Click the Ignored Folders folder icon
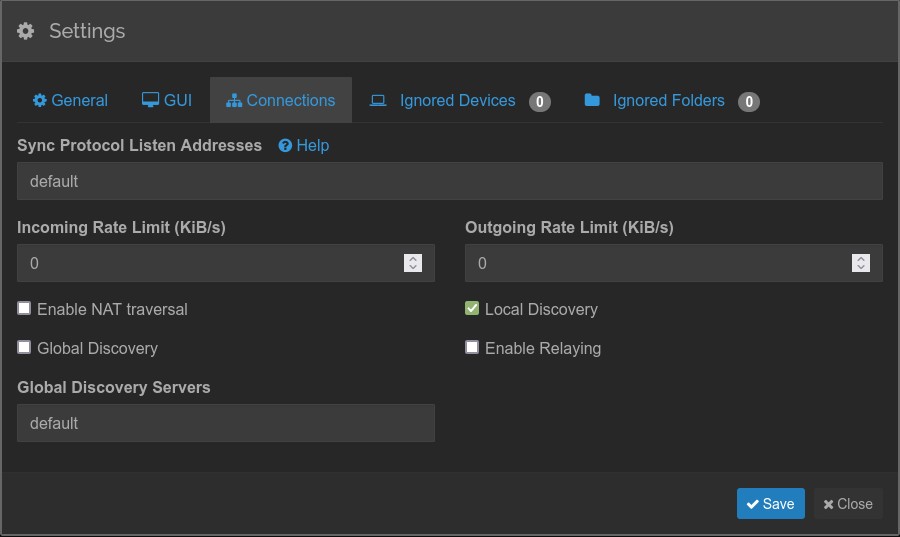 [x=592, y=100]
